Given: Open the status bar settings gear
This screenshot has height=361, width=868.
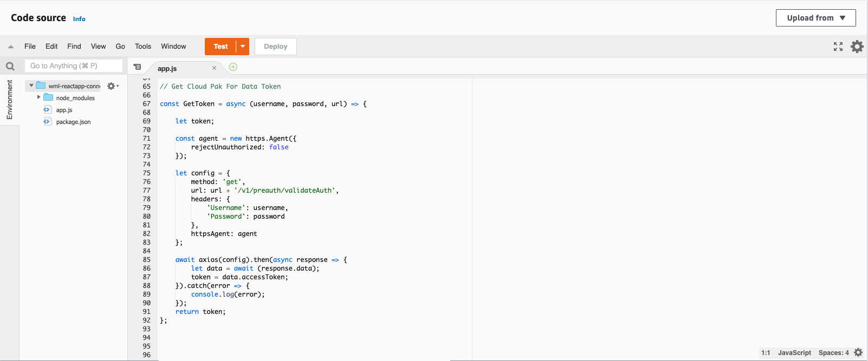Looking at the screenshot, I should [x=858, y=352].
